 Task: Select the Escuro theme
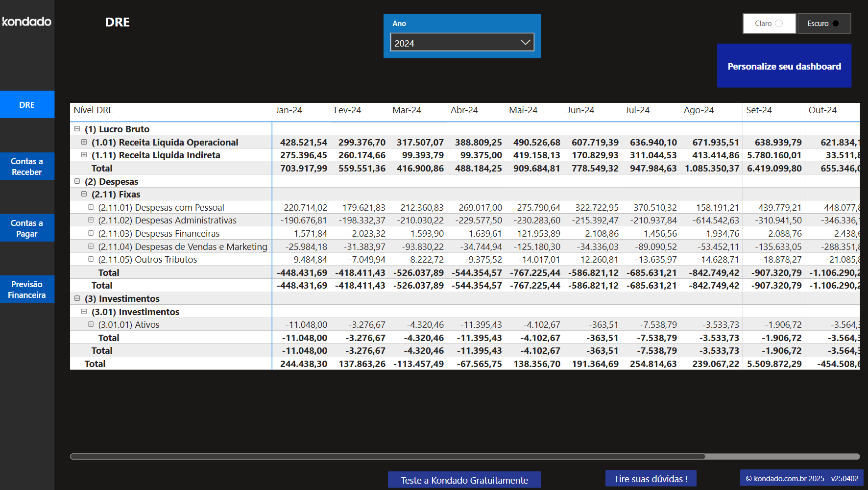[824, 23]
